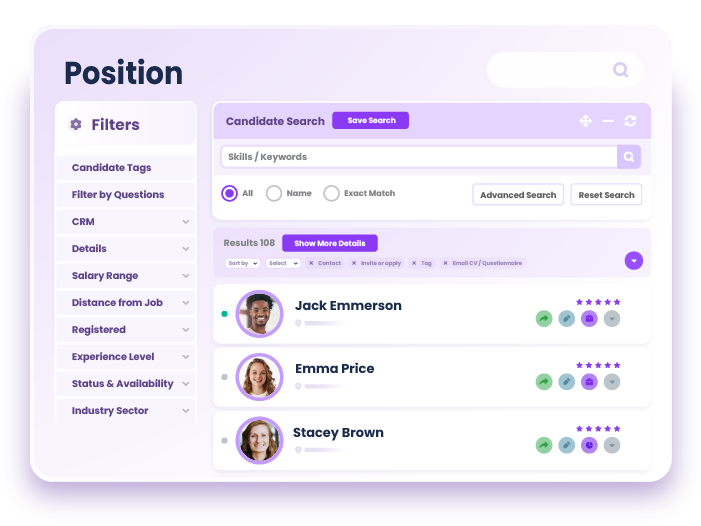Click Emma Price's profile photo

[x=259, y=377]
